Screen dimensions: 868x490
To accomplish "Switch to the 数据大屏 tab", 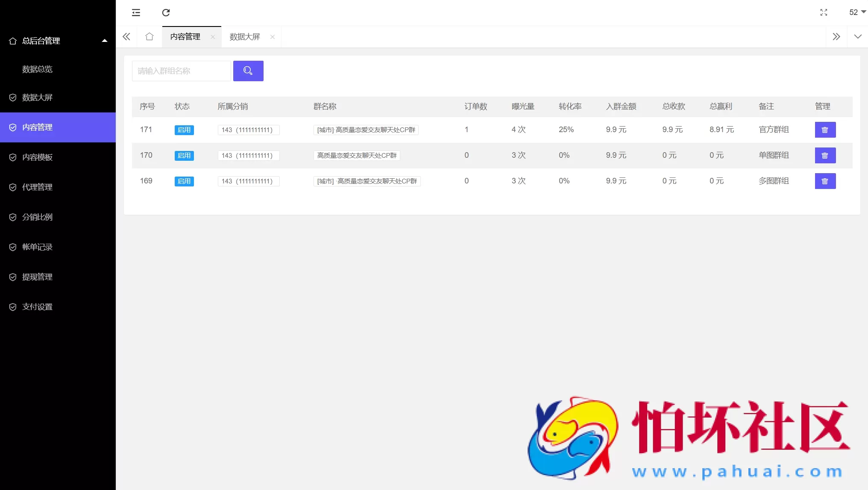I will pyautogui.click(x=245, y=37).
